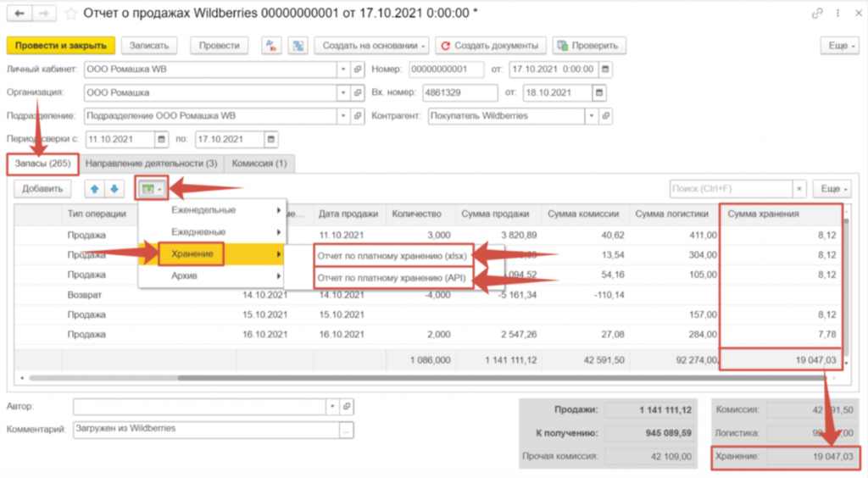Viewport: 868px width, 478px height.
Task: Expand the Личный кабинет dropdown
Action: click(x=343, y=69)
